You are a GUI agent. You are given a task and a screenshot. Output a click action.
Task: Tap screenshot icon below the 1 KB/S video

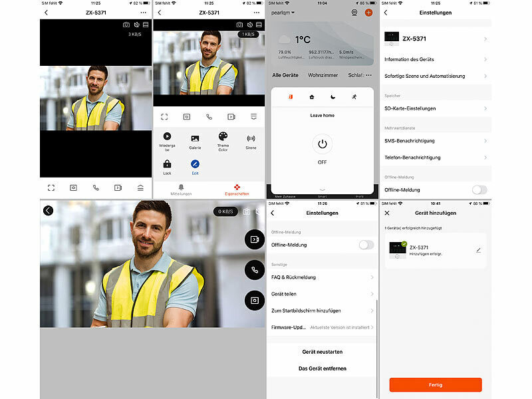(x=187, y=117)
